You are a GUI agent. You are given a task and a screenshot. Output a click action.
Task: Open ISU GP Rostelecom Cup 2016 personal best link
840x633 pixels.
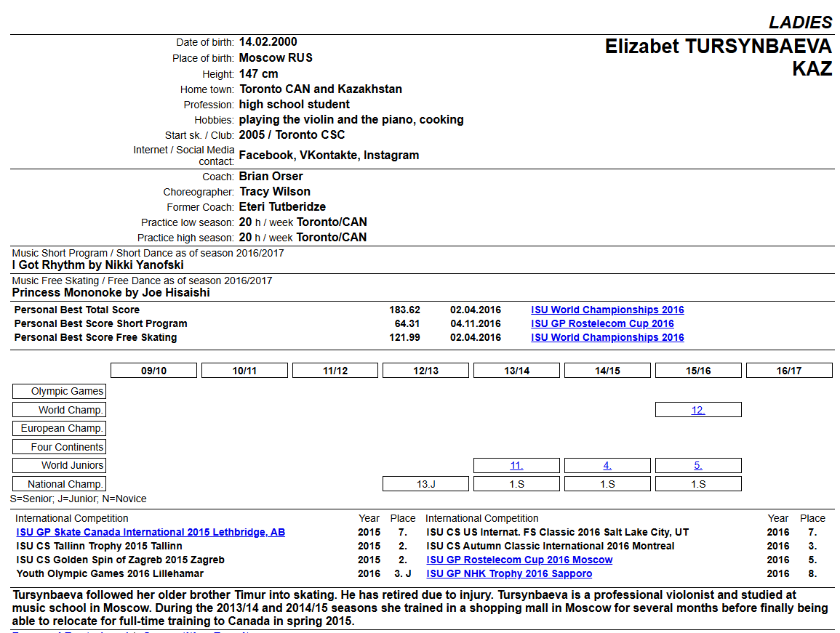[x=602, y=323]
